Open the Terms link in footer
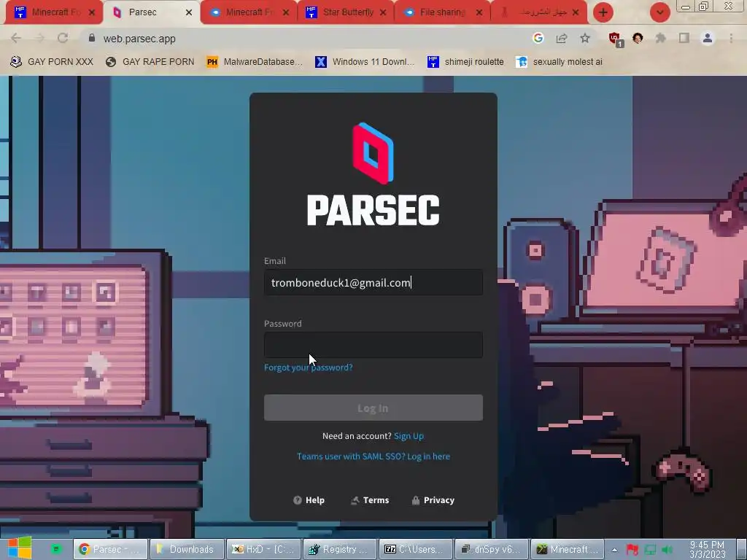Image resolution: width=747 pixels, height=560 pixels. click(370, 500)
